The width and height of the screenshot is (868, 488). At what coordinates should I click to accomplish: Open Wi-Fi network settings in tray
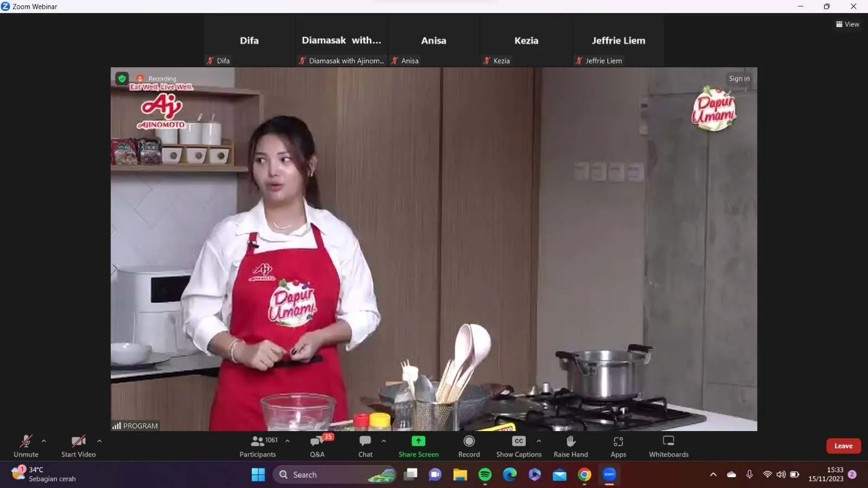(767, 474)
